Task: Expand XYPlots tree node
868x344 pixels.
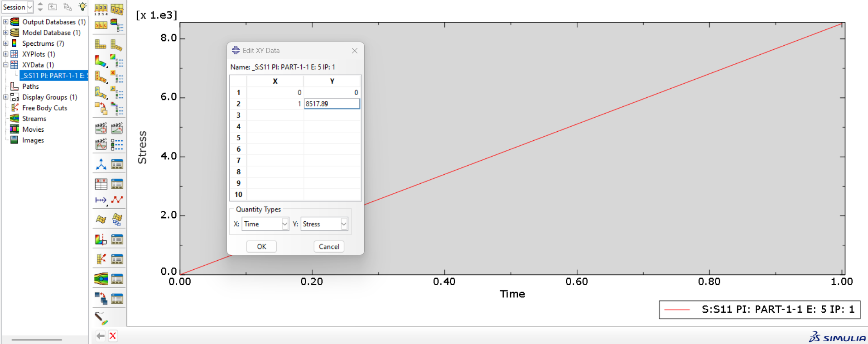Action: tap(5, 54)
